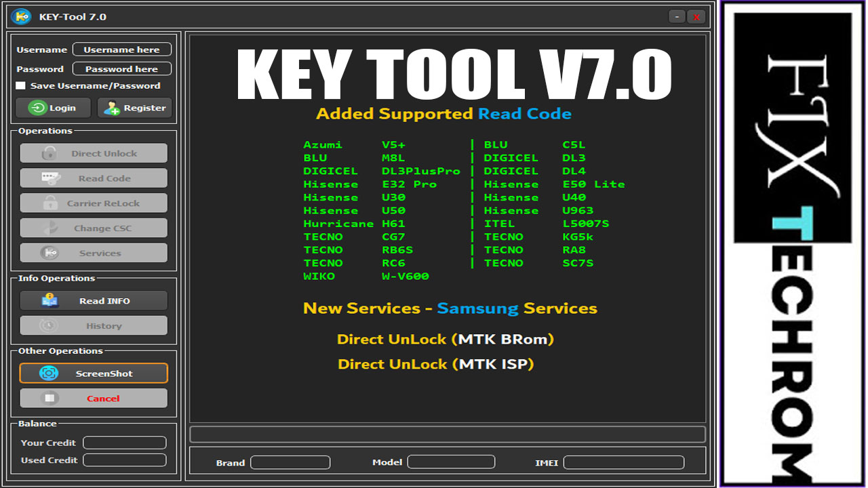Open the Services operation
This screenshot has width=868, height=488.
tap(94, 253)
